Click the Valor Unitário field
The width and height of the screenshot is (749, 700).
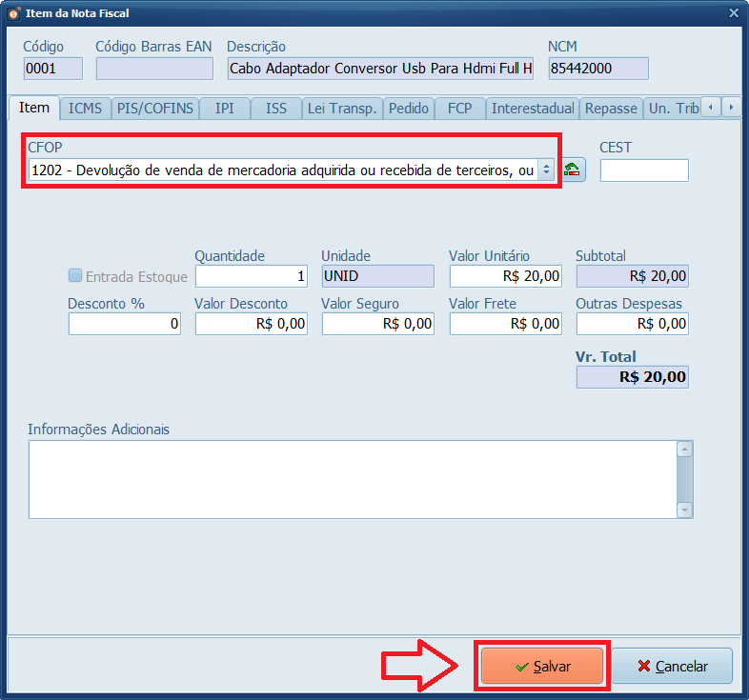[506, 276]
